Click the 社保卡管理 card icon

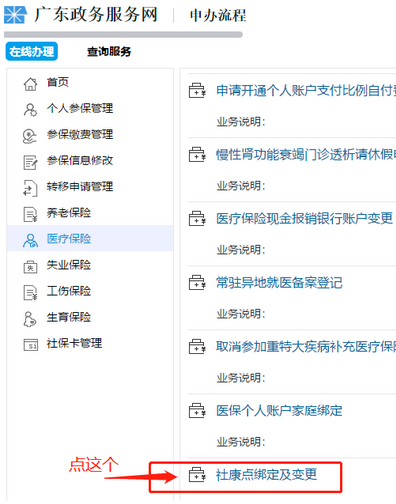click(x=30, y=345)
